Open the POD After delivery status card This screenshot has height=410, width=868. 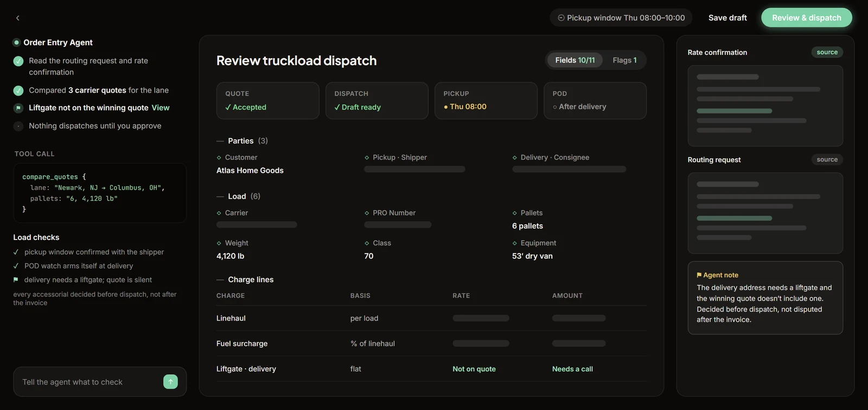[x=595, y=100]
